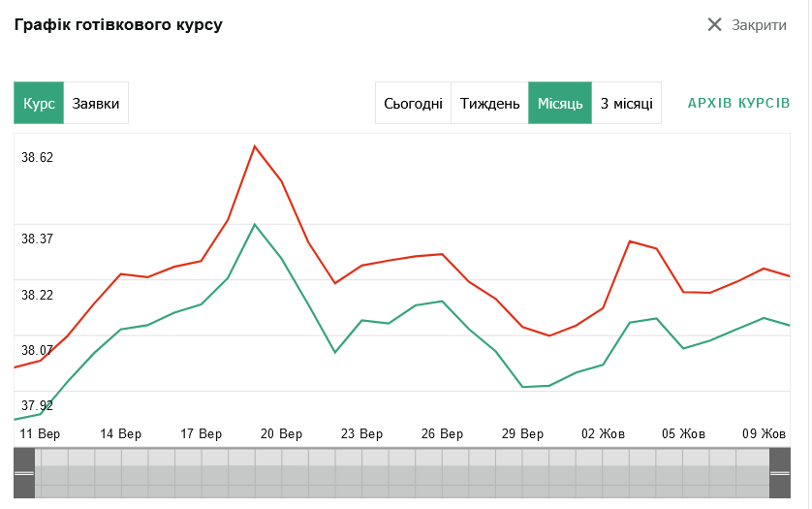Click the 23 Вер date label
This screenshot has height=509, width=812.
(x=361, y=433)
